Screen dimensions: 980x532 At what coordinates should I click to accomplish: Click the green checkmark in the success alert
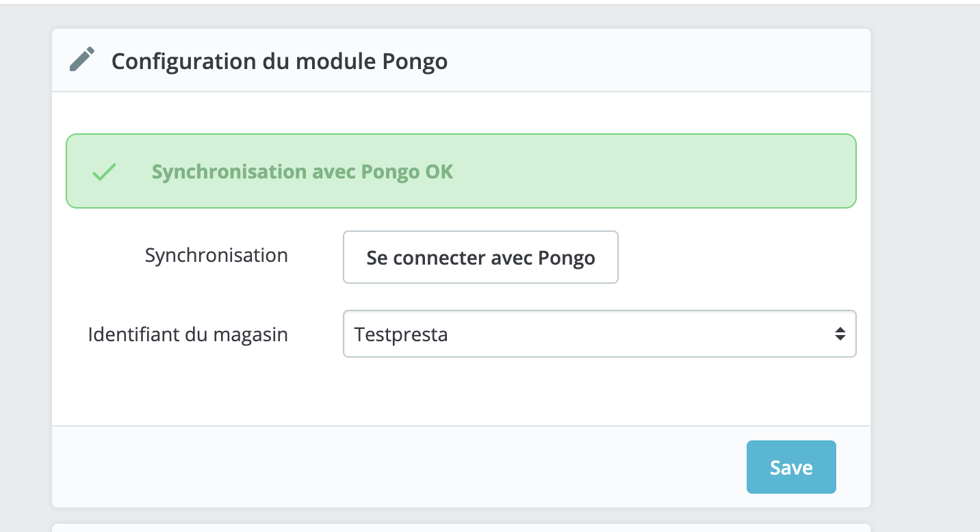pyautogui.click(x=103, y=172)
